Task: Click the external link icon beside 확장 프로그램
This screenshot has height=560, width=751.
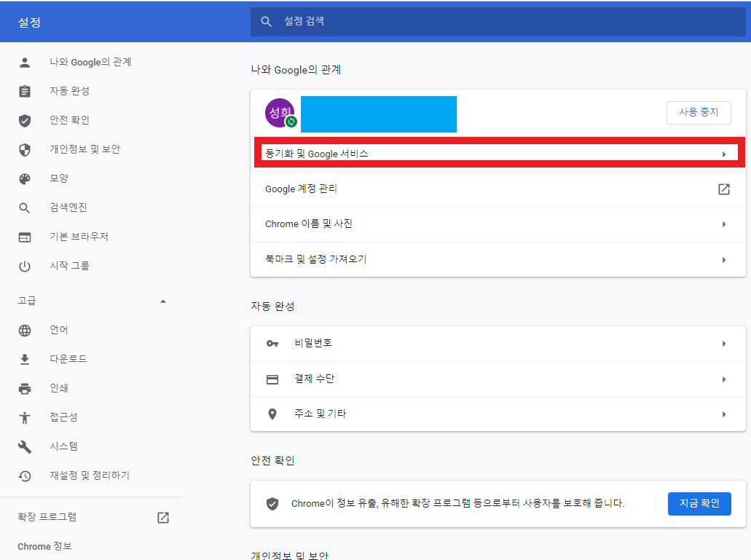Action: (163, 518)
